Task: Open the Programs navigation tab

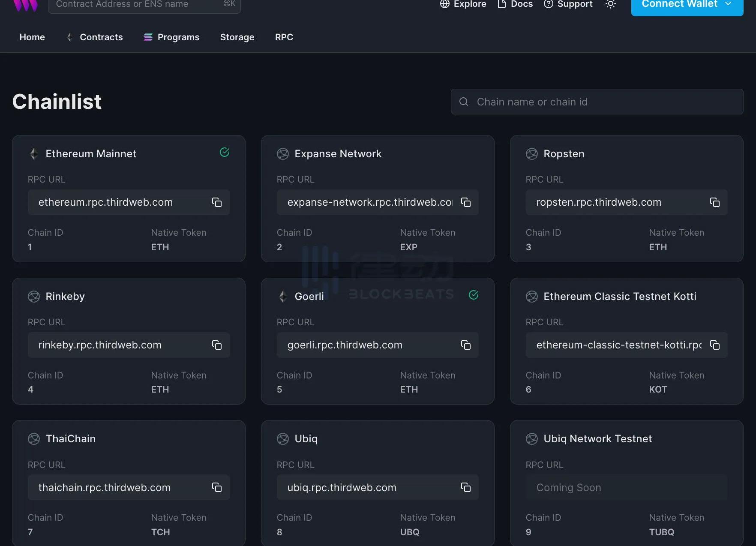Action: 171,37
